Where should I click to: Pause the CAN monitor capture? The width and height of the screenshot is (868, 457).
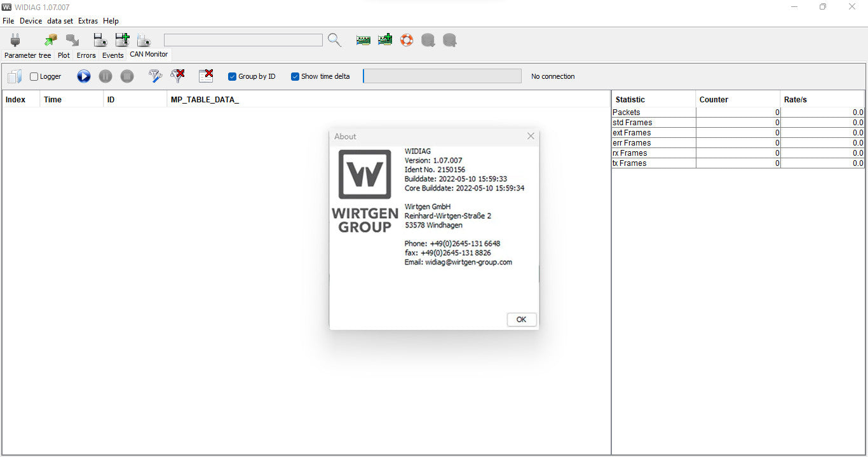coord(105,76)
